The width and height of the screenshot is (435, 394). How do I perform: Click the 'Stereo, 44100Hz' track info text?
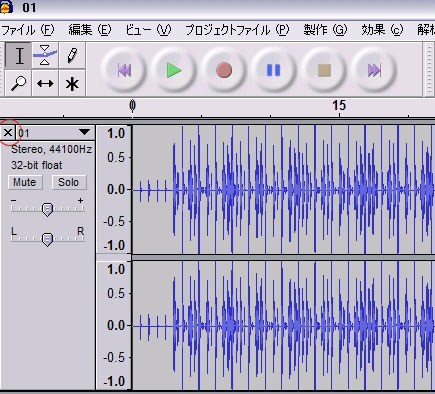coord(51,149)
